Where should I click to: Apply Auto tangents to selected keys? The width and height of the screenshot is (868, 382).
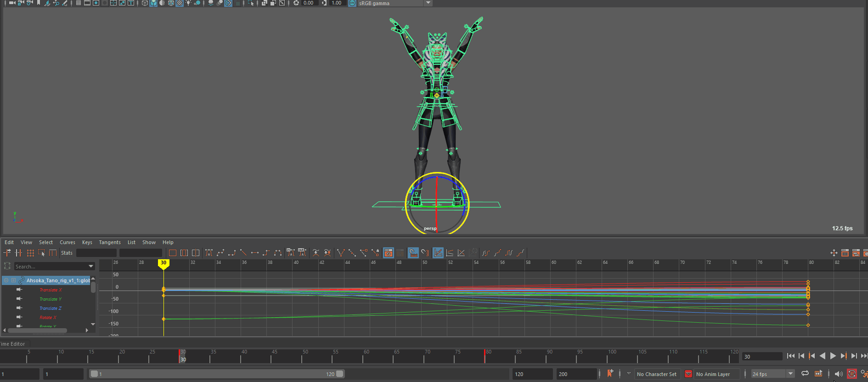[209, 253]
